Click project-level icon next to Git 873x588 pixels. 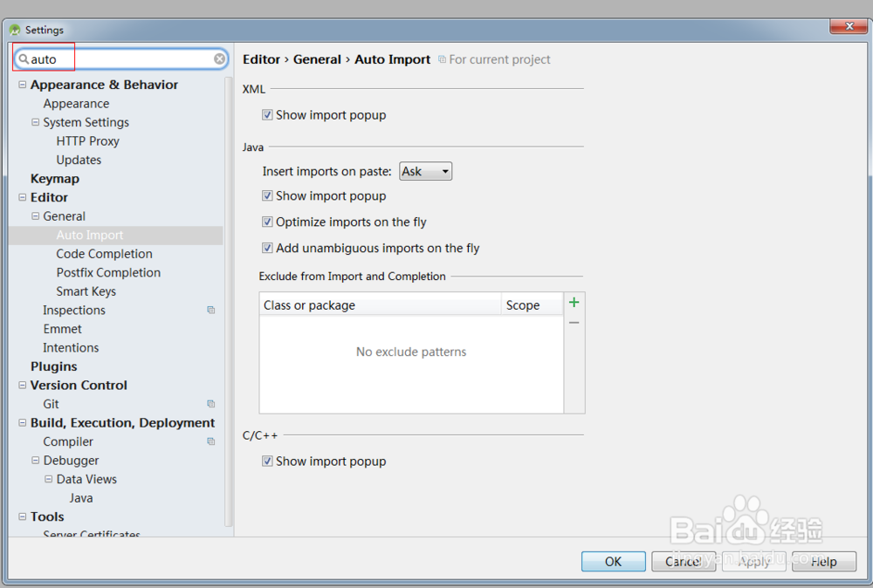point(211,404)
